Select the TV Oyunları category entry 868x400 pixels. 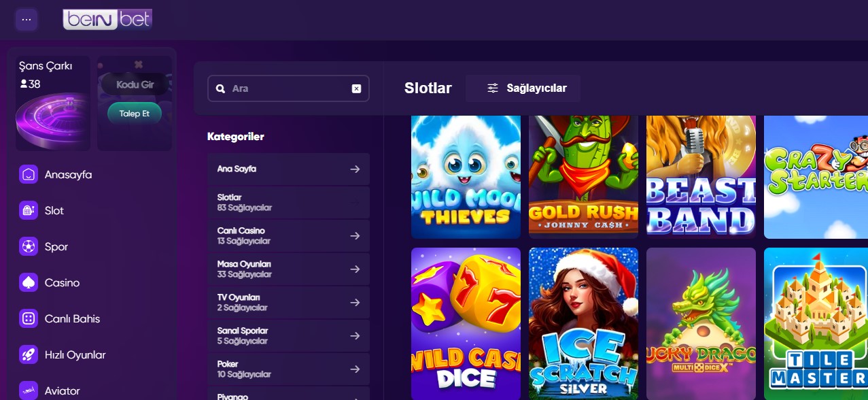click(288, 302)
